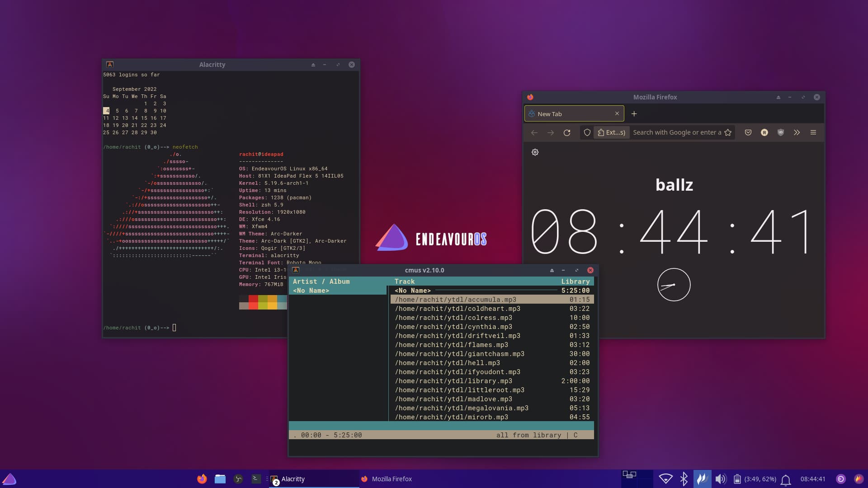Viewport: 868px width, 488px height.
Task: Click the analog clock on the new tab page
Action: (674, 285)
